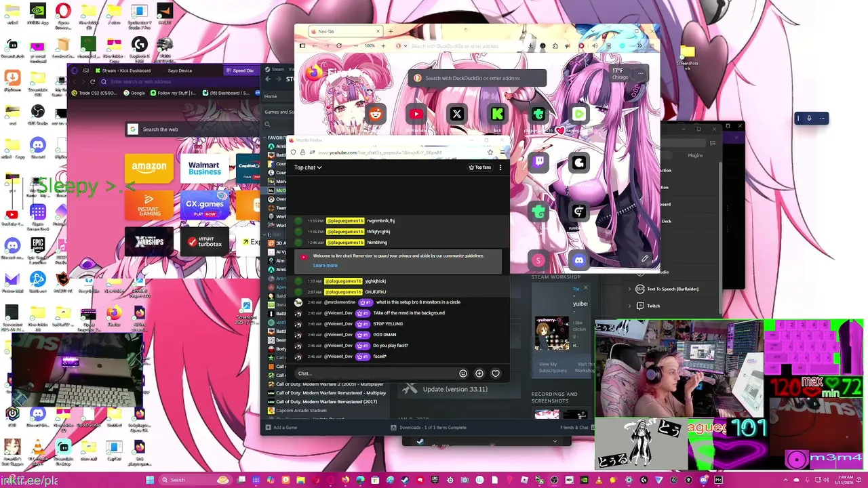Open the Steam menu in Steam window
This screenshot has width=868, height=488.
tap(277, 69)
